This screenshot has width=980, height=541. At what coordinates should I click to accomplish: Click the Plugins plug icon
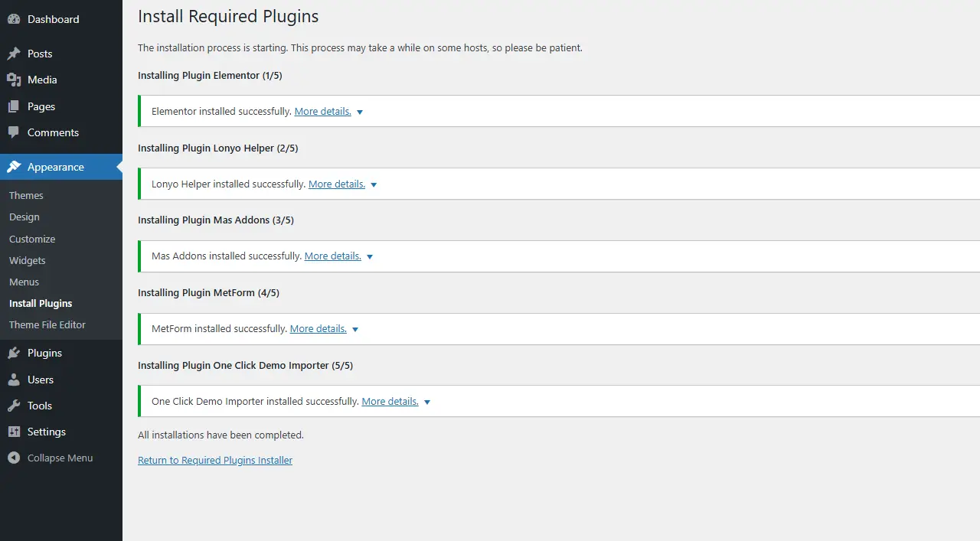pyautogui.click(x=14, y=353)
